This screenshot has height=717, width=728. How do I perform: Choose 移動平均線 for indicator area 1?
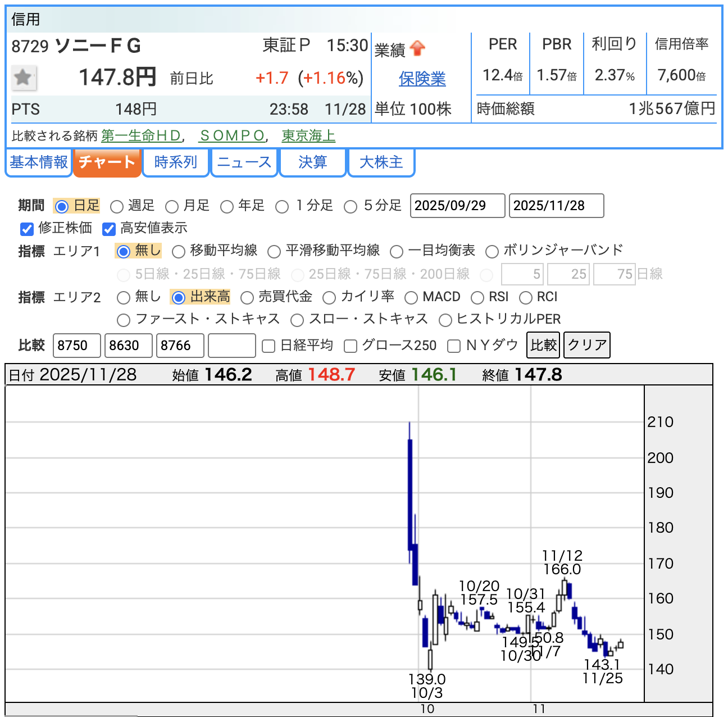[x=179, y=252]
